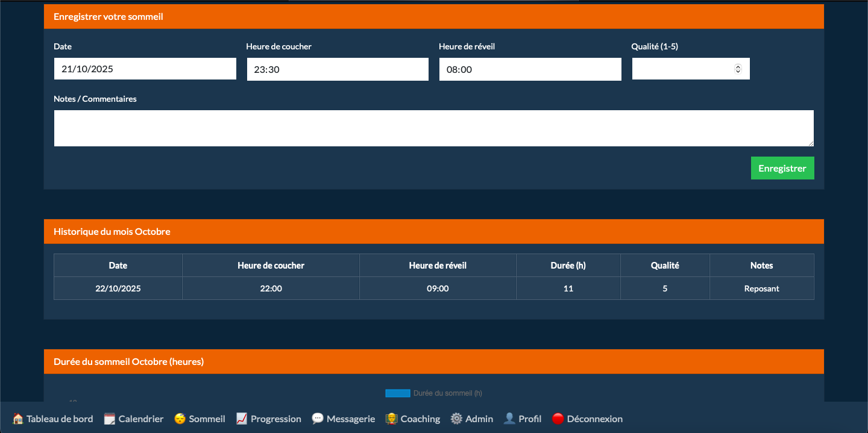Edit the Heure de réveil field

(530, 69)
